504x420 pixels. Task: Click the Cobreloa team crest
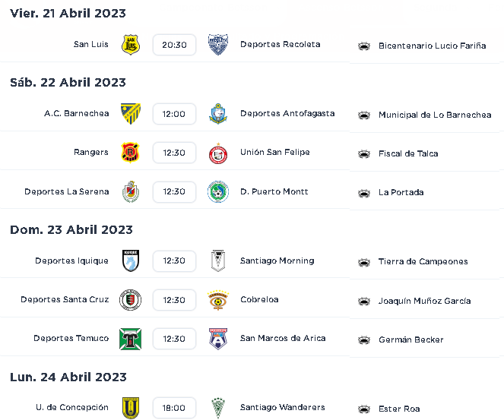[218, 300]
